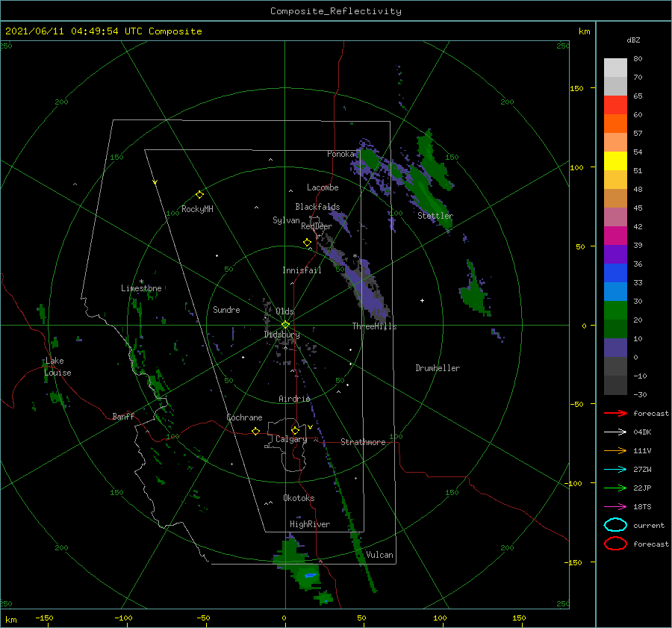Click the Drumheller town label
This screenshot has height=628, width=672.
click(438, 368)
